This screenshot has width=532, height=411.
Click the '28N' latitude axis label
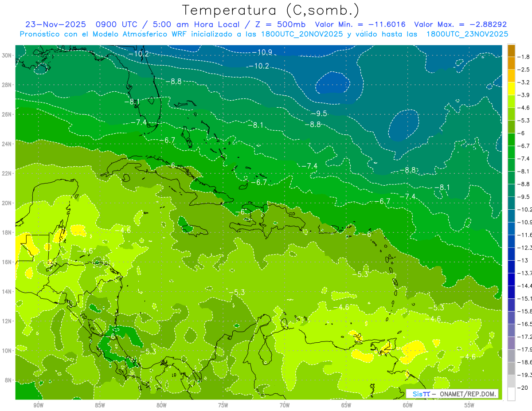(7, 85)
